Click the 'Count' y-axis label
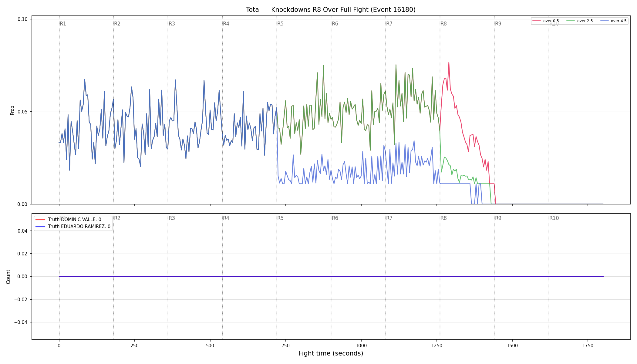The height and width of the screenshot is (364, 637). coord(8,277)
